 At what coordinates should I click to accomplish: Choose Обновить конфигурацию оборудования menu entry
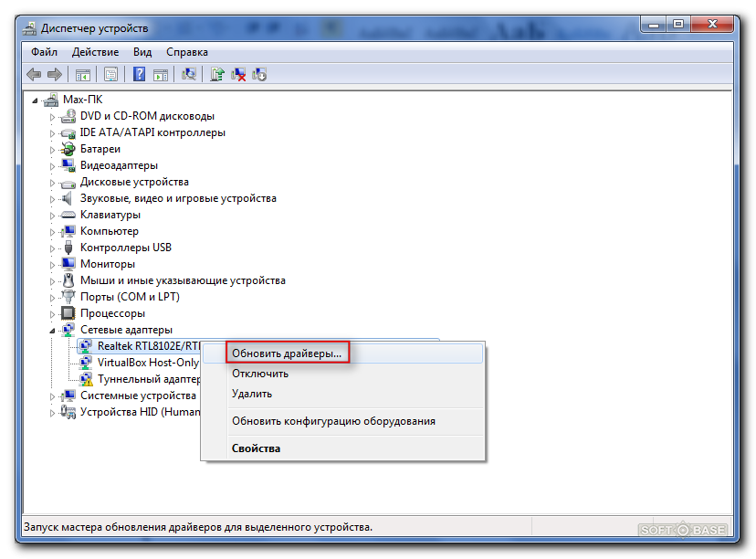tap(333, 421)
